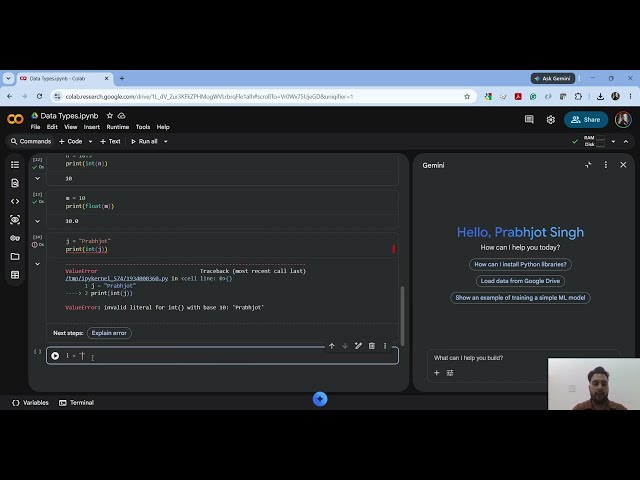The height and width of the screenshot is (480, 640).
Task: Open the Runtime menu
Action: pos(118,127)
